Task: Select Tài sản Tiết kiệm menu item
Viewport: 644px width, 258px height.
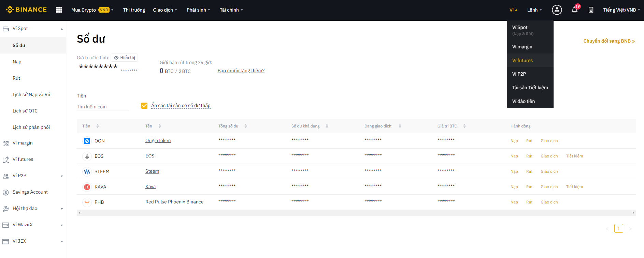Action: coord(530,88)
